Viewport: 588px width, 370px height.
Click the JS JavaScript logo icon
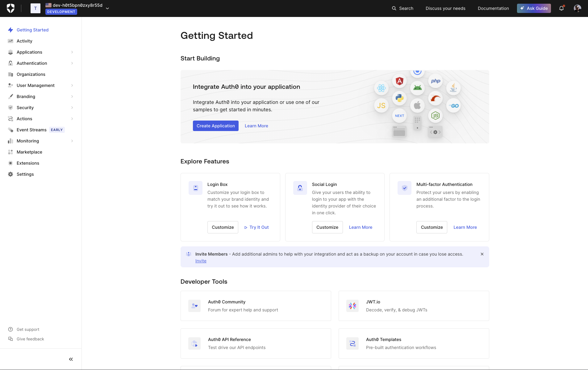(382, 105)
